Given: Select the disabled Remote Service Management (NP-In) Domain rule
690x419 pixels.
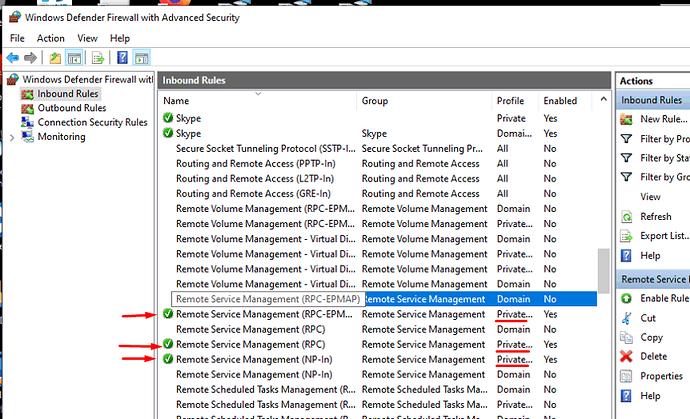Looking at the screenshot, I should point(254,375).
